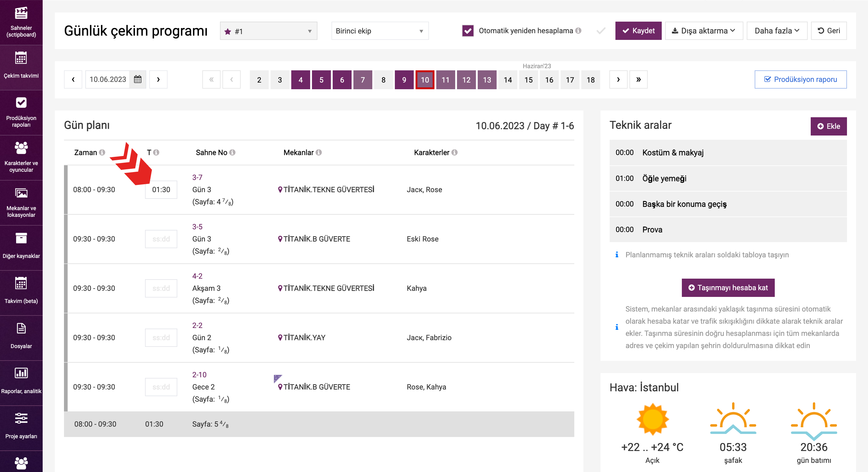Click info icon next to Mekanlar

click(x=319, y=153)
